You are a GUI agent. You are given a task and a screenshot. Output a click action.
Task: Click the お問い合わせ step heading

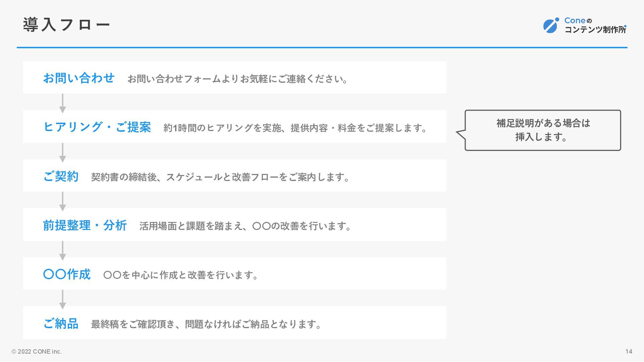[x=79, y=78]
